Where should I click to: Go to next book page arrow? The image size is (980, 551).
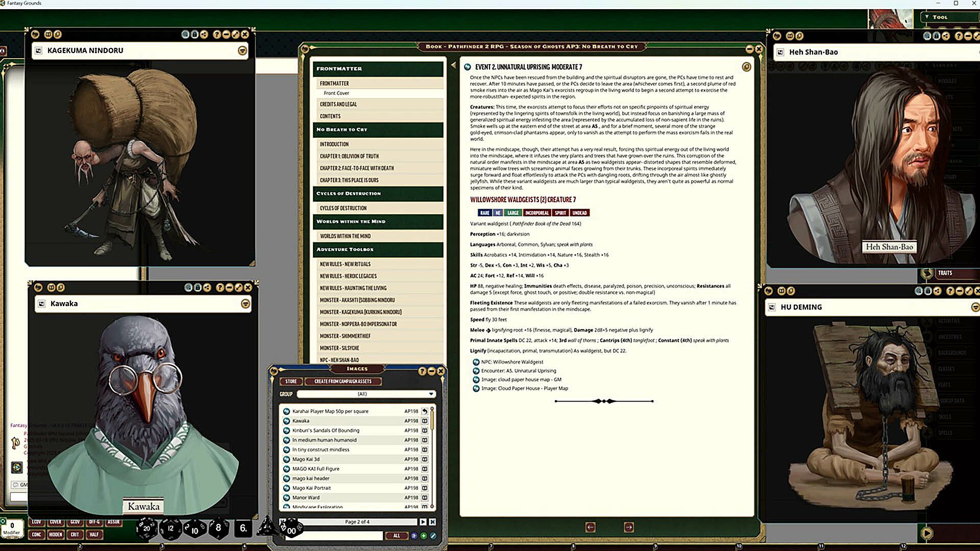(629, 527)
